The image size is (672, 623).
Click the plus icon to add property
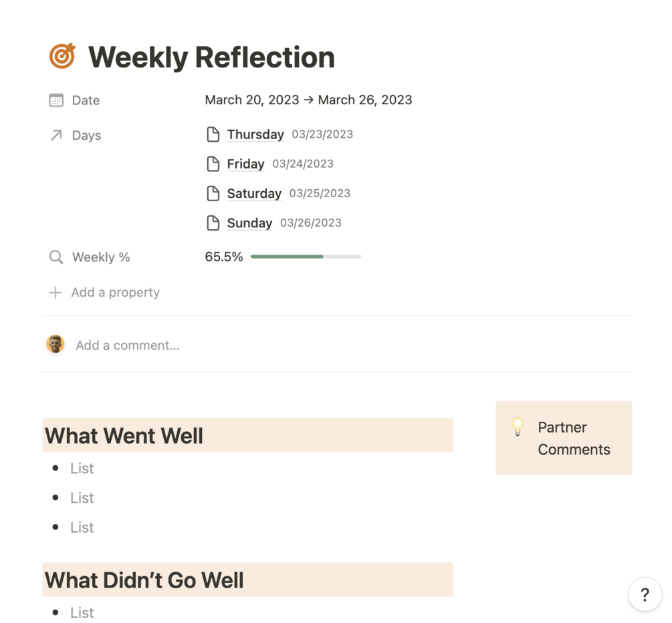[x=55, y=293]
